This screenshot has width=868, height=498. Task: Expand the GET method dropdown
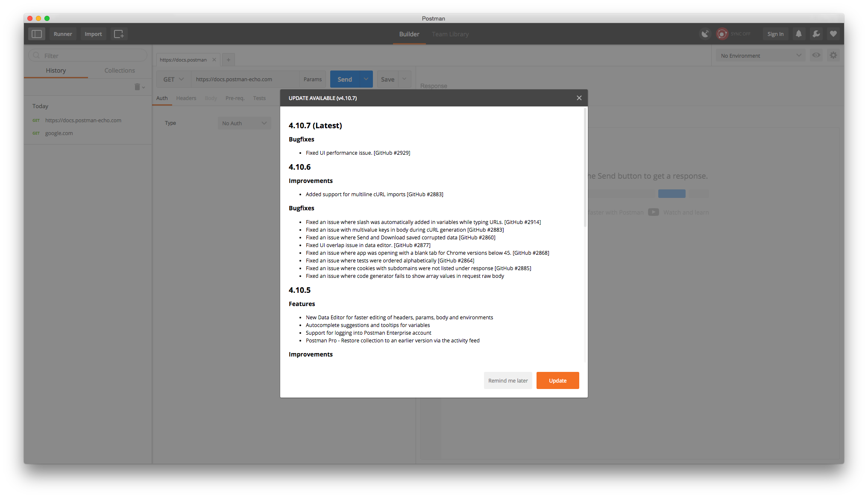tap(173, 79)
